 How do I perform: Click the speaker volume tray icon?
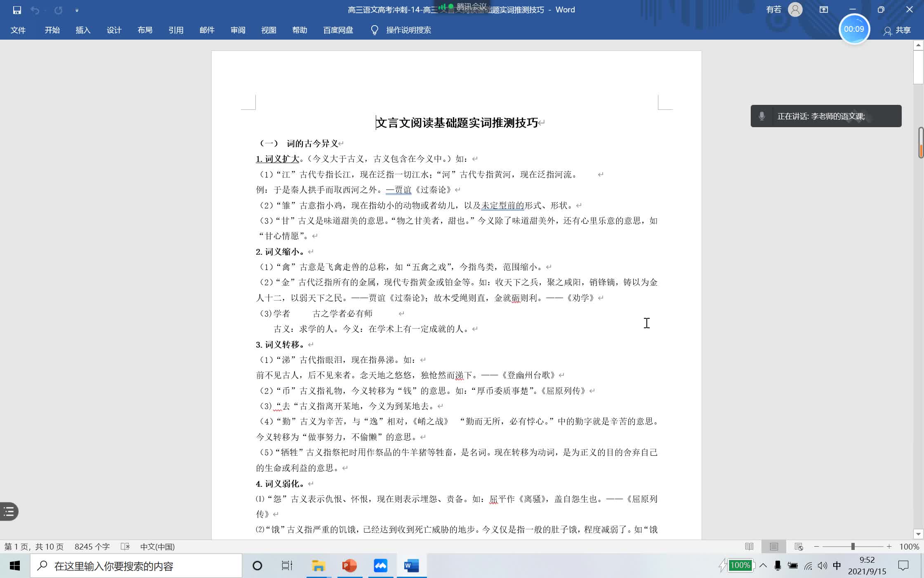tap(822, 566)
